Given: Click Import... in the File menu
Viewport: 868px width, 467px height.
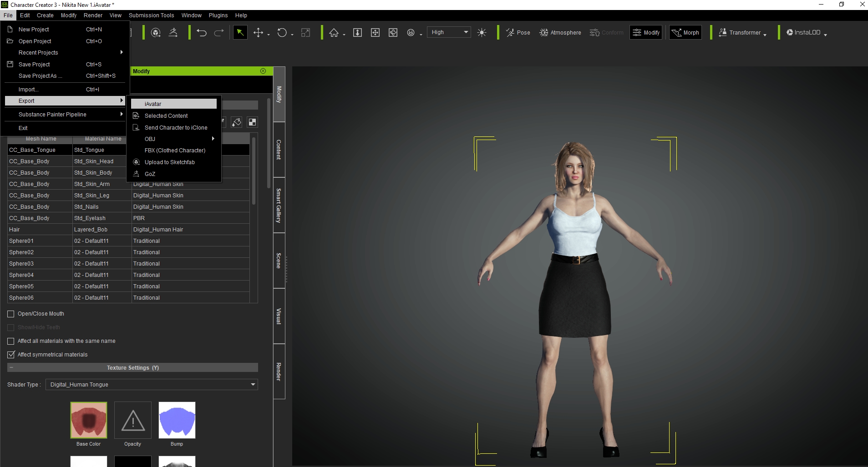Looking at the screenshot, I should [x=65, y=89].
